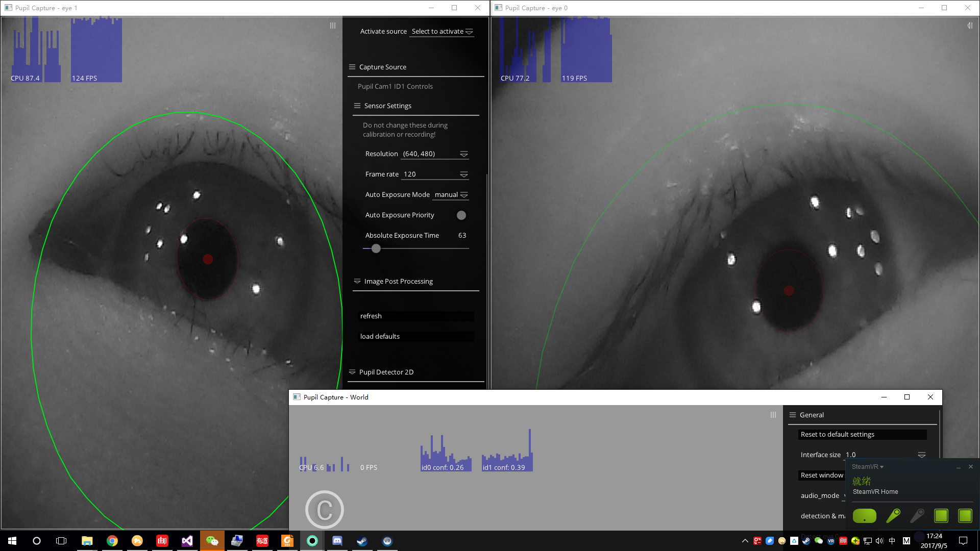Image resolution: width=980 pixels, height=551 pixels.
Task: Click the detection & mapping mode label in World
Action: tap(822, 516)
